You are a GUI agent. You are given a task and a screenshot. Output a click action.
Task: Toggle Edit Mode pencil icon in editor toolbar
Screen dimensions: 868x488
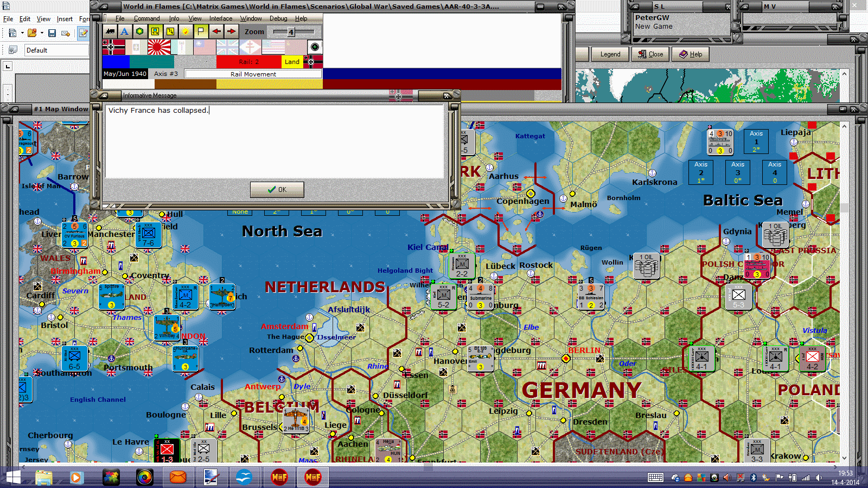[x=83, y=33]
